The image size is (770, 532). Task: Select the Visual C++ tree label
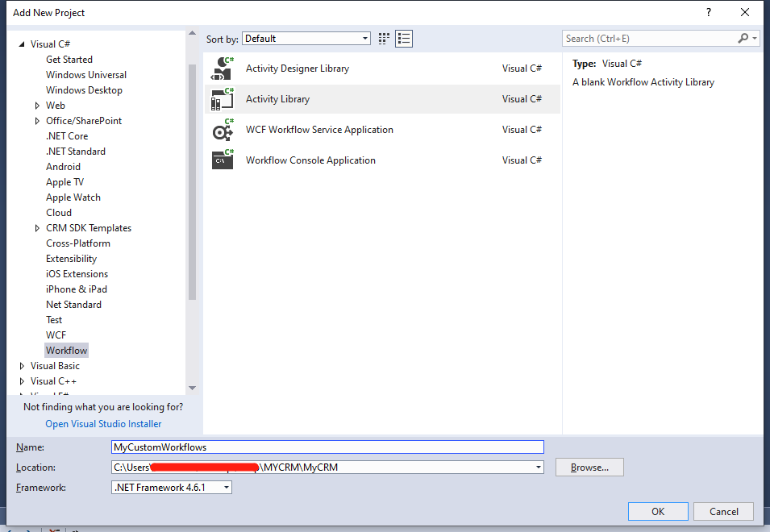[53, 381]
